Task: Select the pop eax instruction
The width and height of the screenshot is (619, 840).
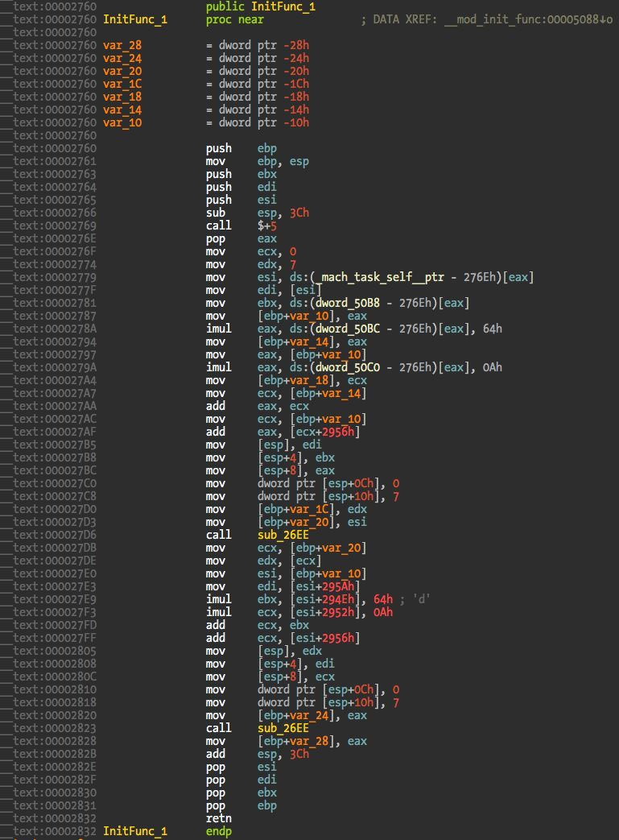Action: tap(216, 238)
